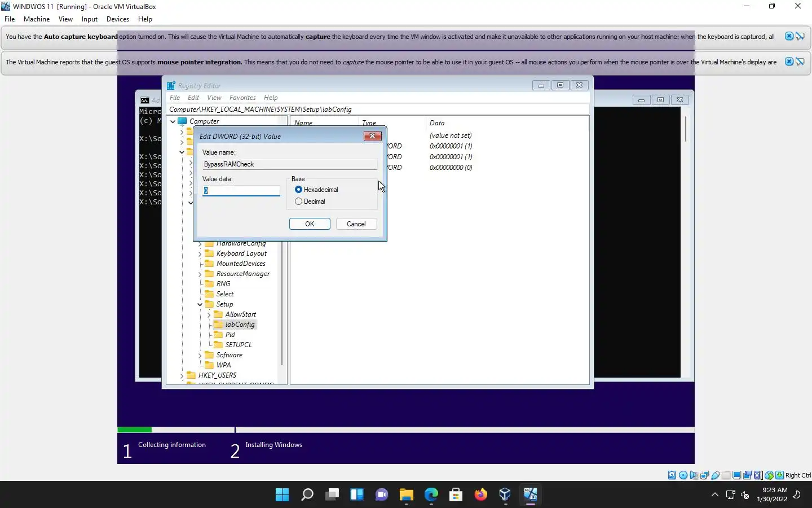
Task: Click the Data column header
Action: point(437,123)
